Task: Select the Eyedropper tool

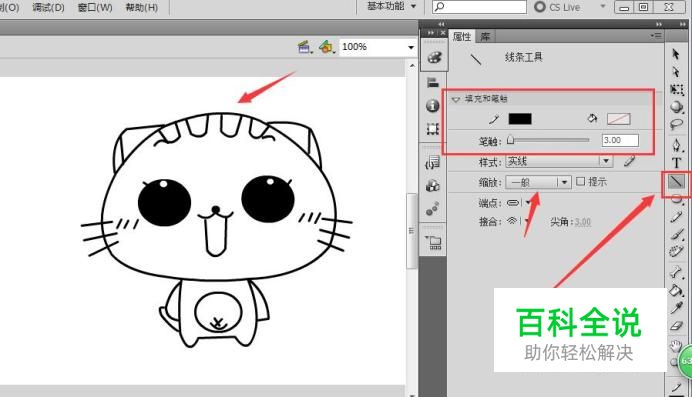Action: [677, 307]
